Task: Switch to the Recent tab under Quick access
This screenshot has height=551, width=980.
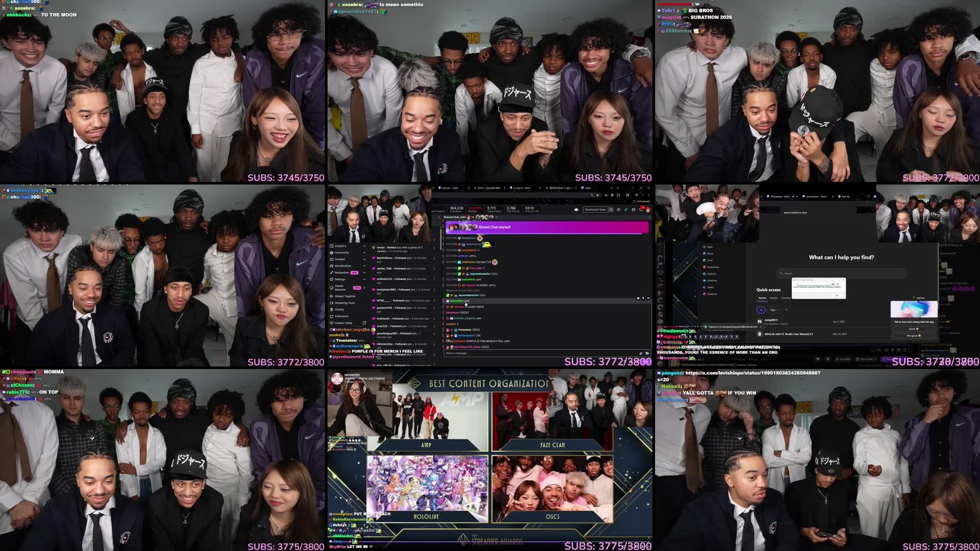Action: [762, 298]
